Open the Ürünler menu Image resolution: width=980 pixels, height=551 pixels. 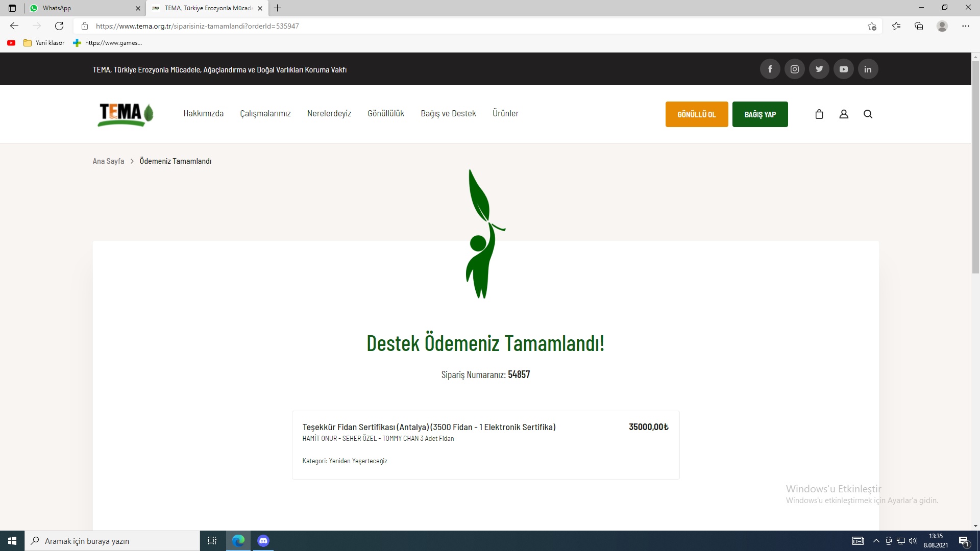(x=505, y=114)
